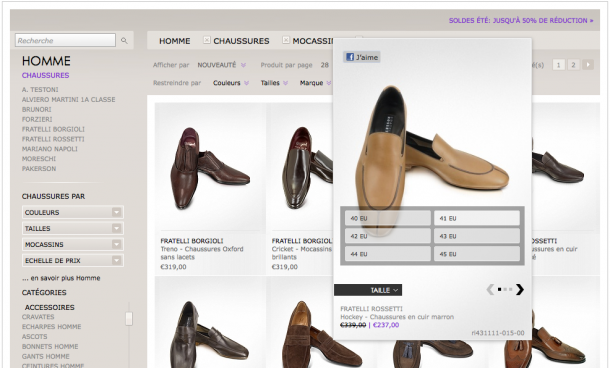Click en savoir plus Homme link
The image size is (610, 368).
[x=61, y=278]
